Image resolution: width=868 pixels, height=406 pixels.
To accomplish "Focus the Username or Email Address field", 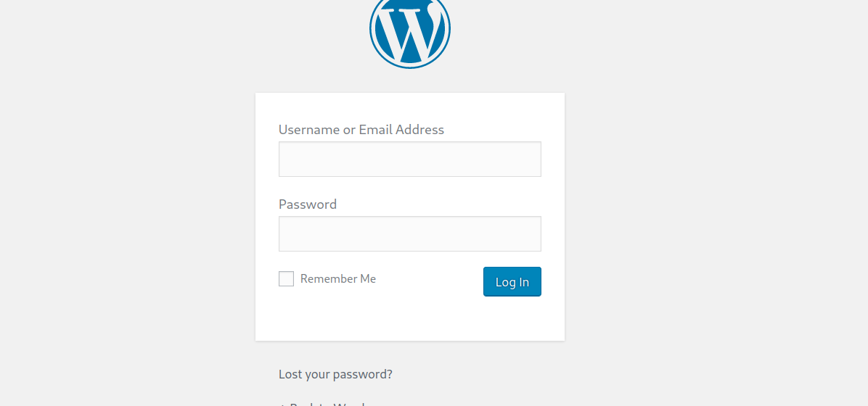I will [410, 159].
